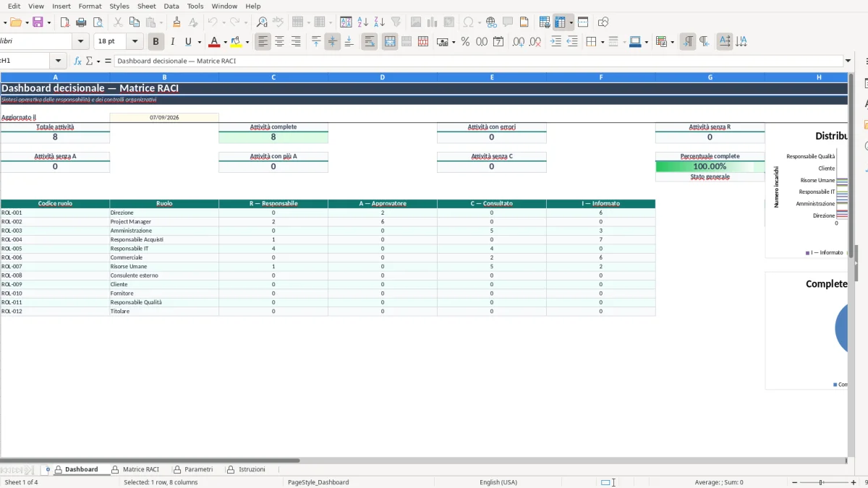Insert a hyperlink

(491, 22)
